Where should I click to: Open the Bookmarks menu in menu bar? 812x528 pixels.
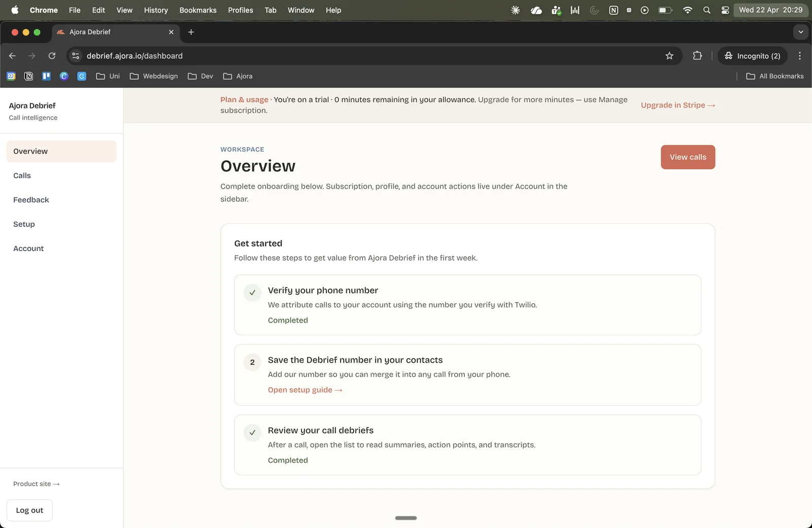(x=198, y=10)
